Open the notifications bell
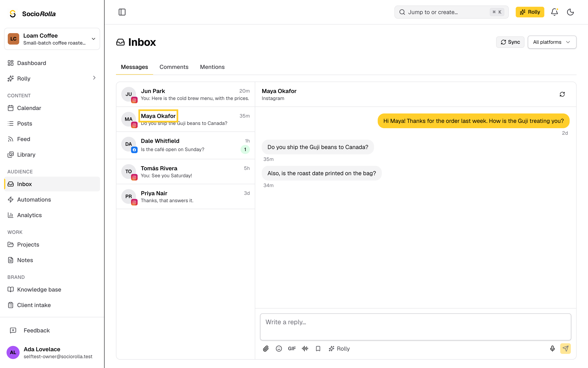Viewport: 588px width, 368px height. click(554, 12)
